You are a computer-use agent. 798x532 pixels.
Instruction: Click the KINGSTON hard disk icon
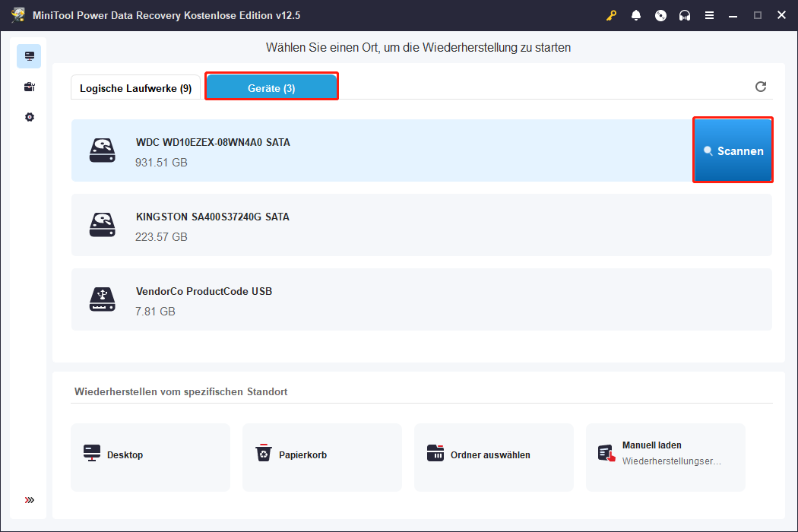[103, 224]
